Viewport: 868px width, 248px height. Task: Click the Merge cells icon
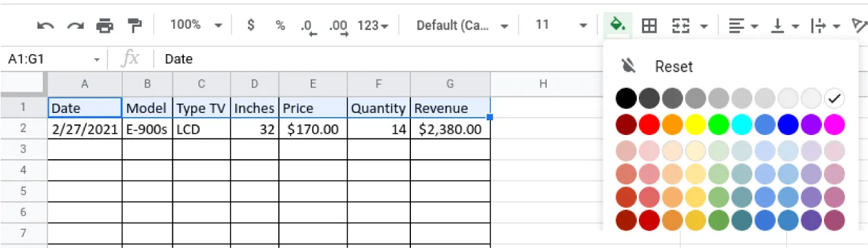point(680,26)
